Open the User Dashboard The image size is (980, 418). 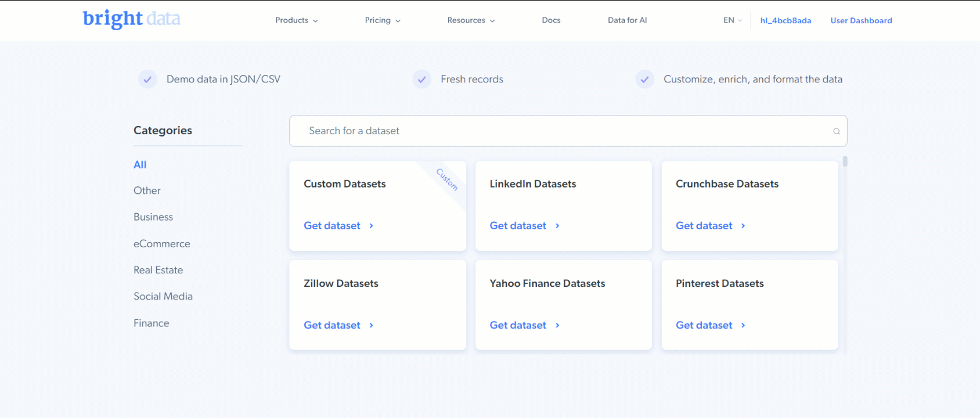[861, 20]
